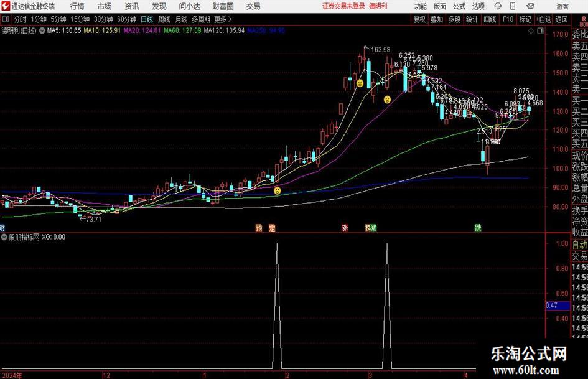The image size is (588, 379).
Task: Click the 游客 guest account label
Action: [x=562, y=6]
